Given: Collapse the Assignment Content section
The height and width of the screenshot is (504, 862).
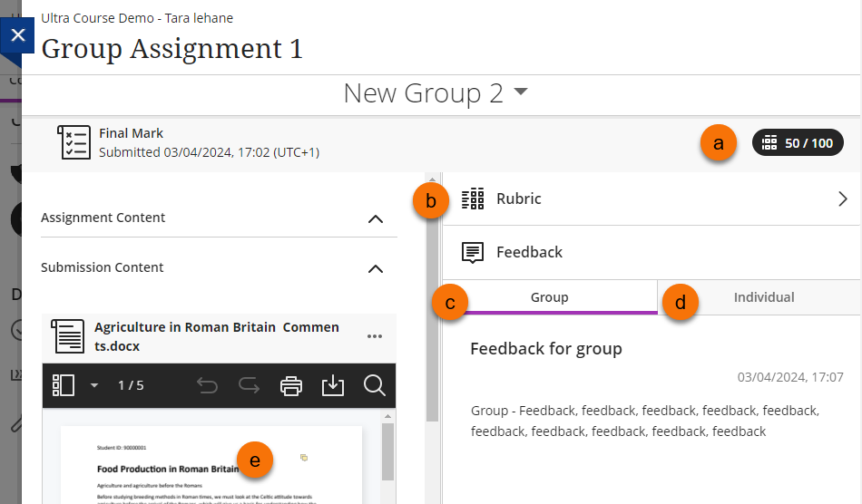Looking at the screenshot, I should pos(375,218).
